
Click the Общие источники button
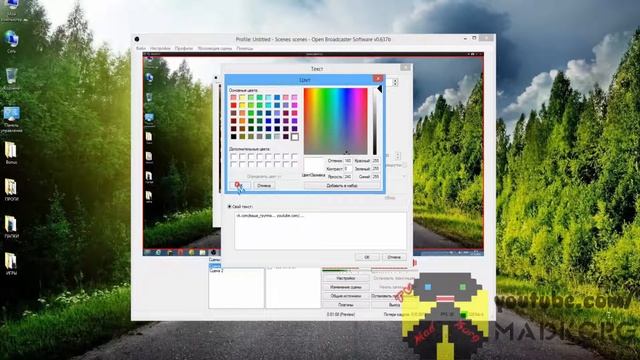point(346,296)
